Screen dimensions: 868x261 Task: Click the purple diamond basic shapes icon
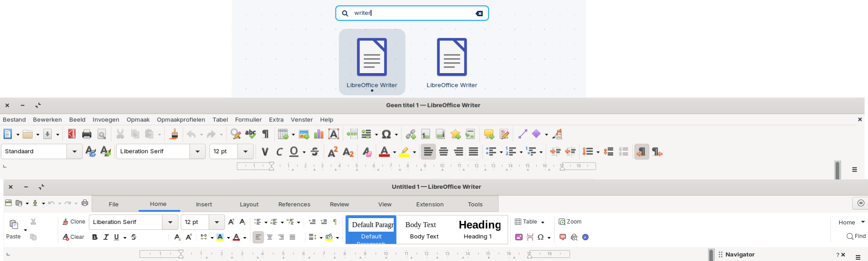[x=536, y=134]
